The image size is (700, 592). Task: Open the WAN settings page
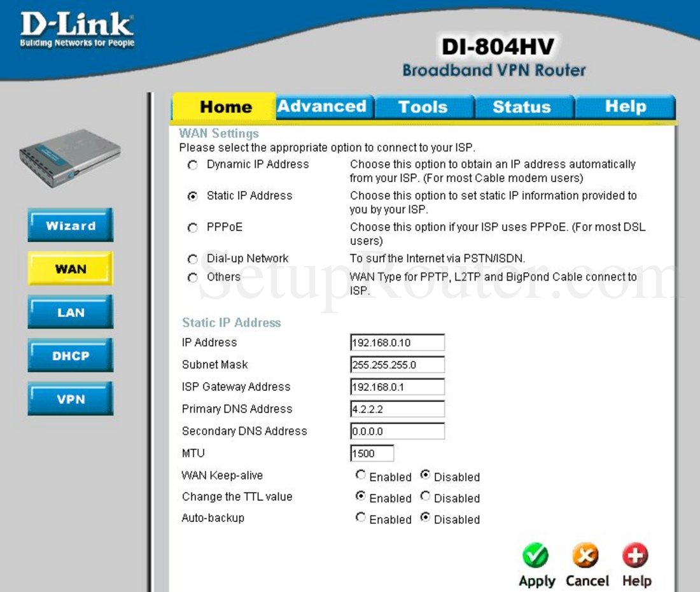tap(71, 269)
